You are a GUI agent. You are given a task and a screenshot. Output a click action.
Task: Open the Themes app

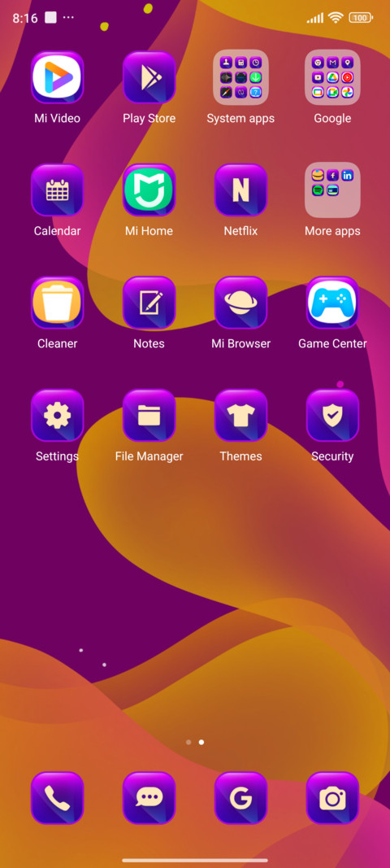(240, 415)
